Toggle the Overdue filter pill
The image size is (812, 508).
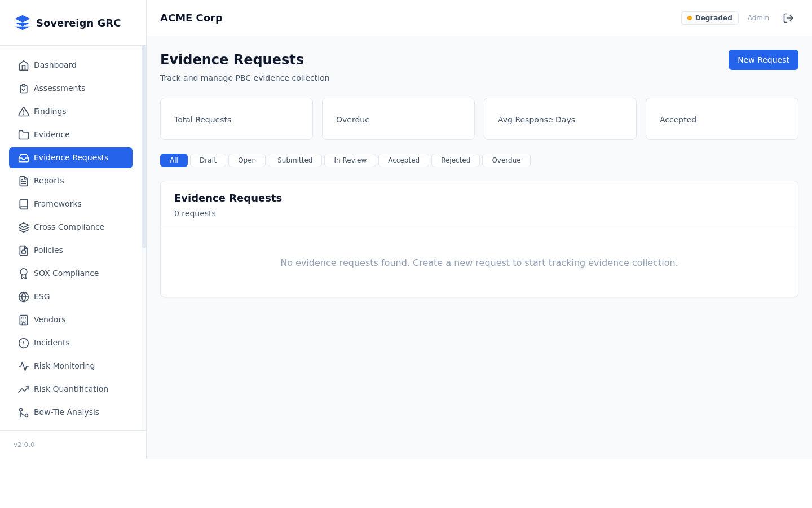point(506,160)
